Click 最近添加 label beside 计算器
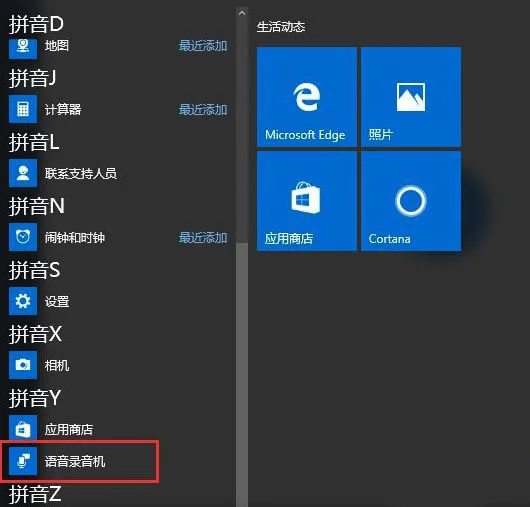530x507 pixels. pyautogui.click(x=203, y=110)
